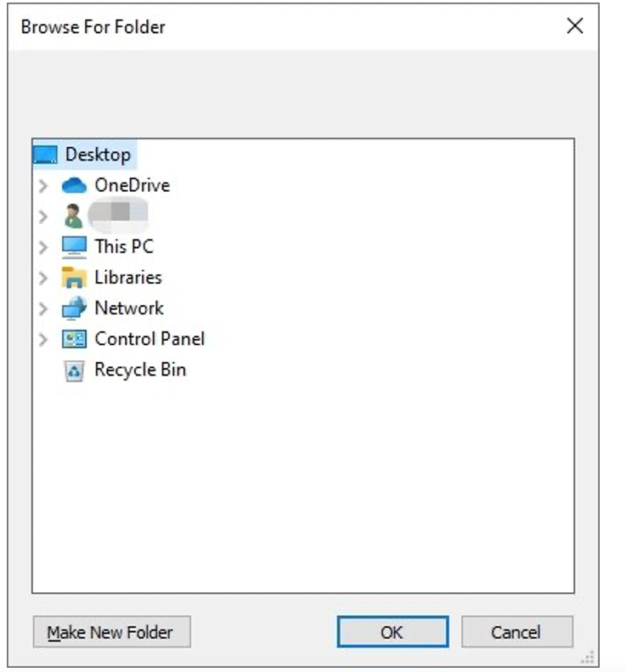Select the Desktop root item label
Screen dimensions: 626x672
coord(98,155)
